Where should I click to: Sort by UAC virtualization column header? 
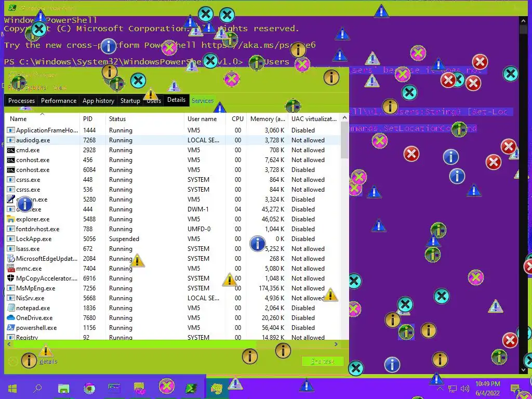314,119
